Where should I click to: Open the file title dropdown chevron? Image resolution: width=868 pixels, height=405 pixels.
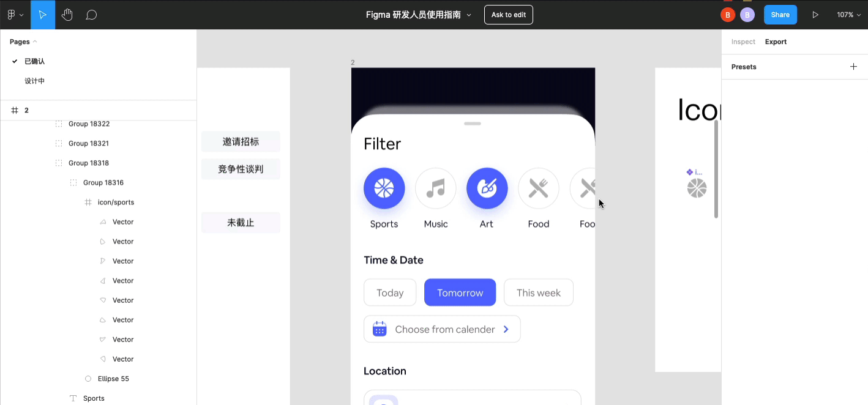tap(469, 15)
